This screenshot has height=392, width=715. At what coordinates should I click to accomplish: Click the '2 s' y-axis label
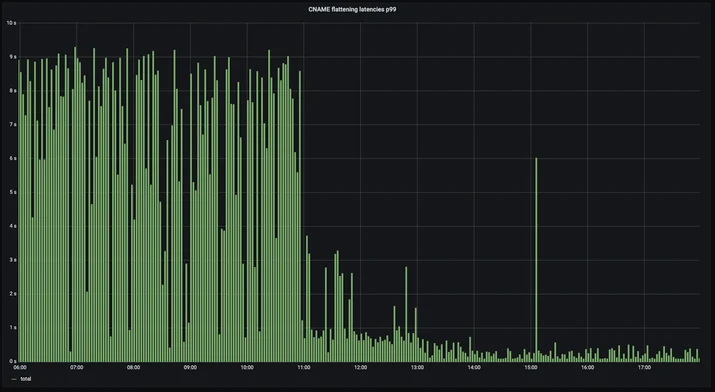(13, 294)
